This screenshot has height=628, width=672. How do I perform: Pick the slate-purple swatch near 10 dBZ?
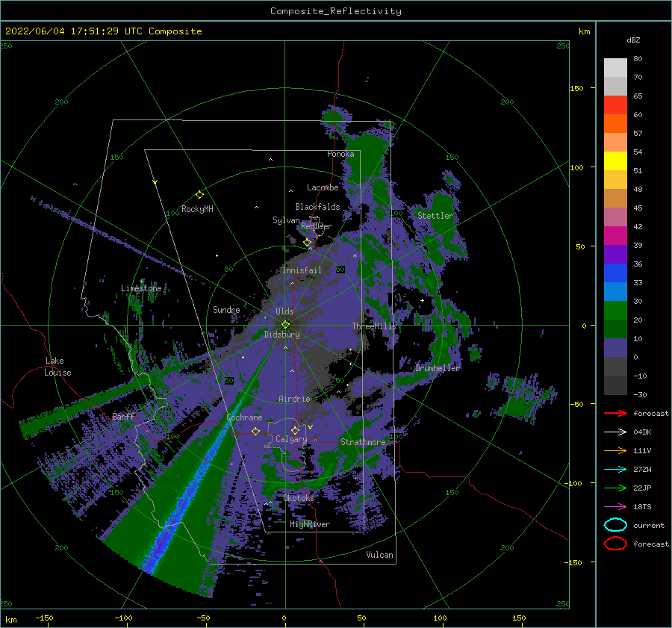click(615, 348)
